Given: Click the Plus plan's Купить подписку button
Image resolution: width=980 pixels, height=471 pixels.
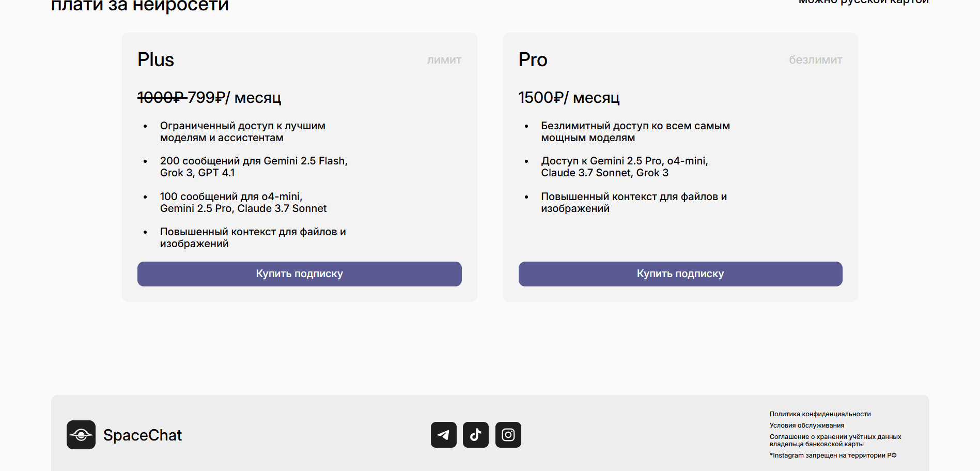Looking at the screenshot, I should (299, 274).
